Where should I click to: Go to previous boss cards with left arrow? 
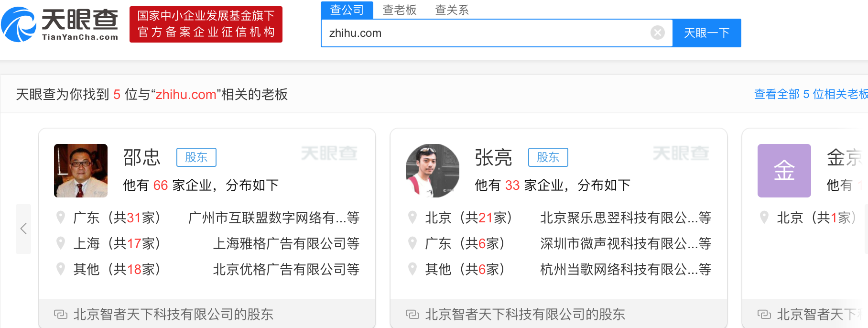tap(23, 229)
